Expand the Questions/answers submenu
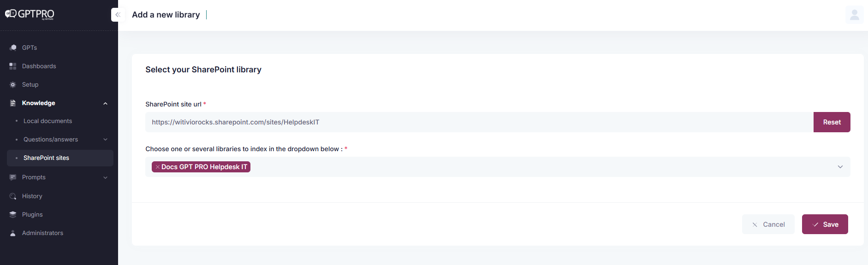 coord(105,140)
